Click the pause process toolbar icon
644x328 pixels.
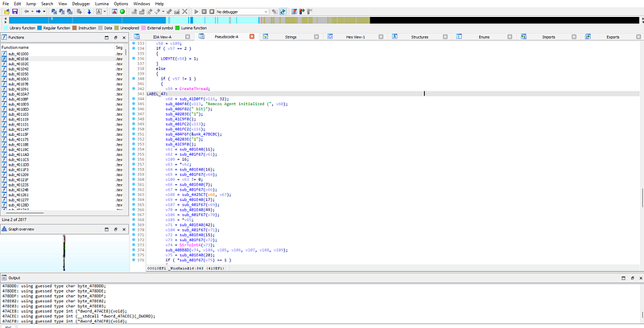[x=204, y=11]
